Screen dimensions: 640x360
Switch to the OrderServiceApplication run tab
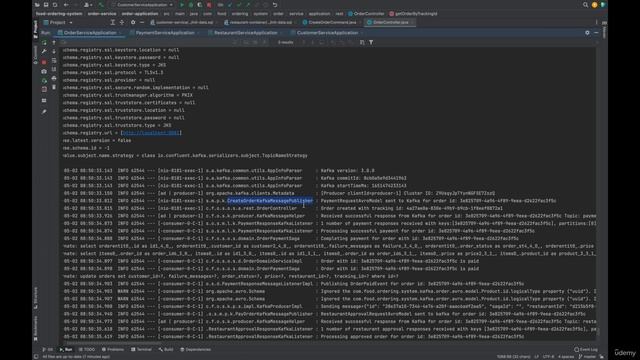[x=90, y=33]
